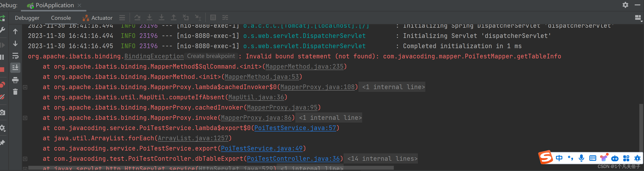Pin the debug tab
This screenshot has width=644, height=171.
click(3, 143)
